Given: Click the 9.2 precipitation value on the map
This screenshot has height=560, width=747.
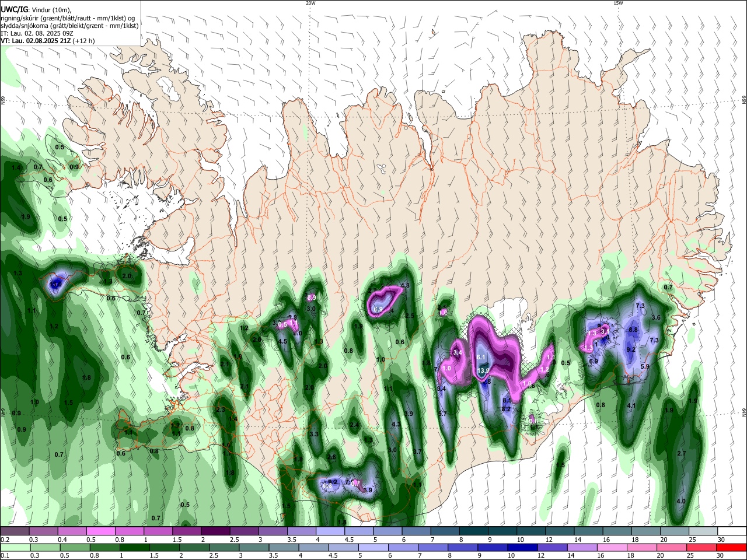Looking at the screenshot, I should (x=631, y=349).
